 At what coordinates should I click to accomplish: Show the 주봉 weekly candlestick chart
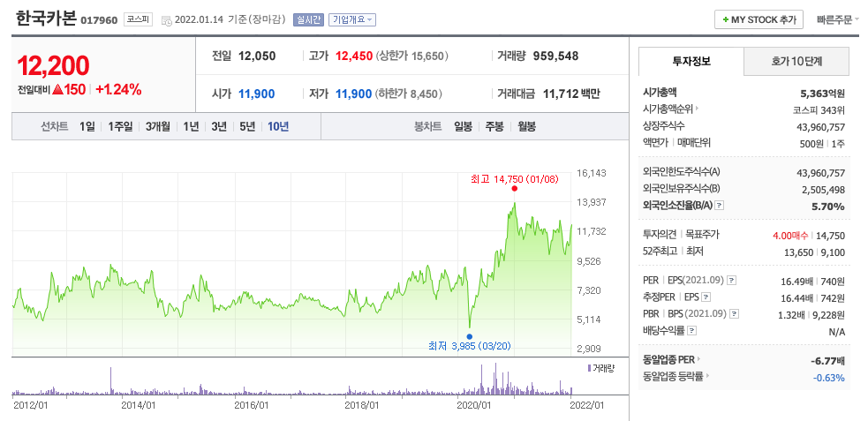[x=494, y=126]
